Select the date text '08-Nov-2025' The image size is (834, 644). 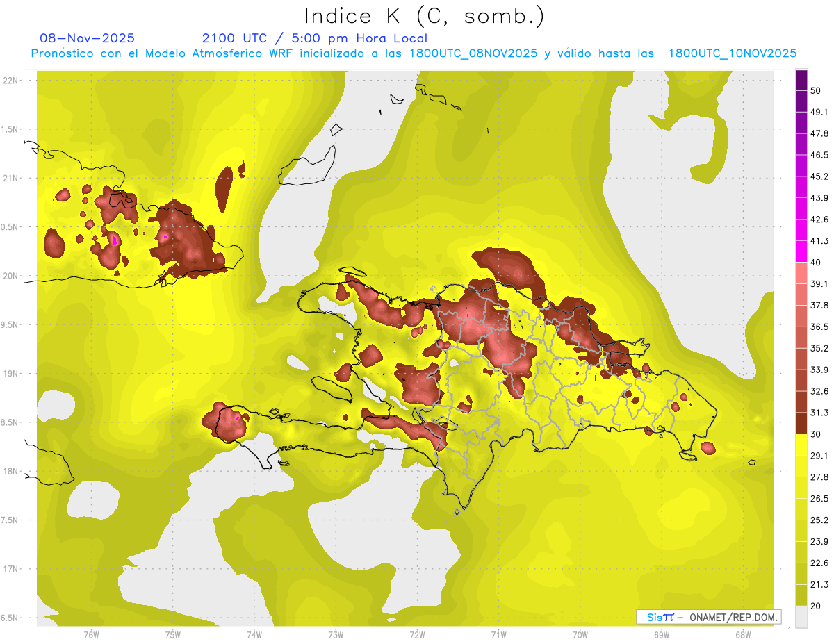pyautogui.click(x=87, y=38)
